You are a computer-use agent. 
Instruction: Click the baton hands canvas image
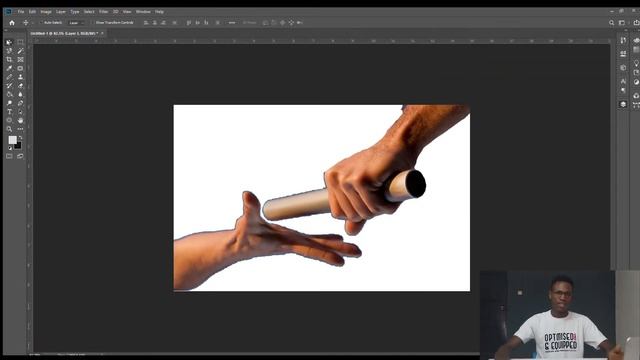pos(322,198)
